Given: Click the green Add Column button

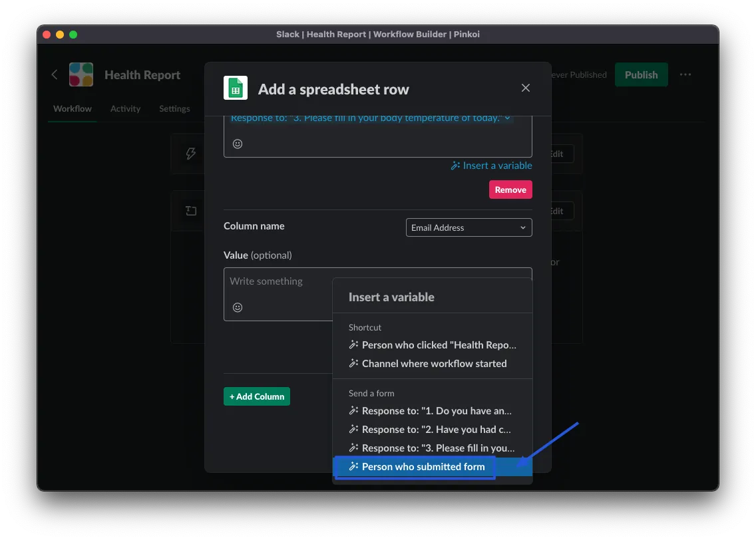Looking at the screenshot, I should point(257,396).
